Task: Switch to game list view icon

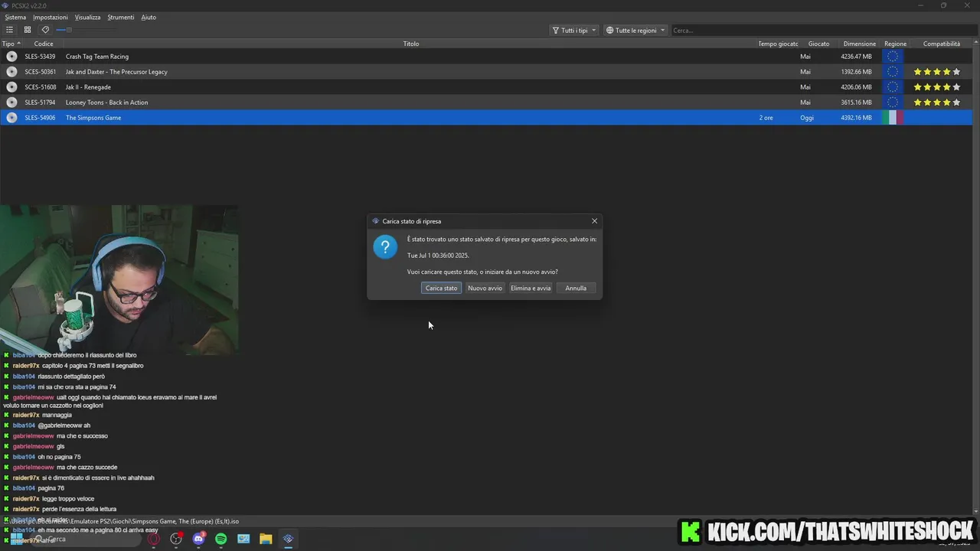Action: pyautogui.click(x=9, y=30)
